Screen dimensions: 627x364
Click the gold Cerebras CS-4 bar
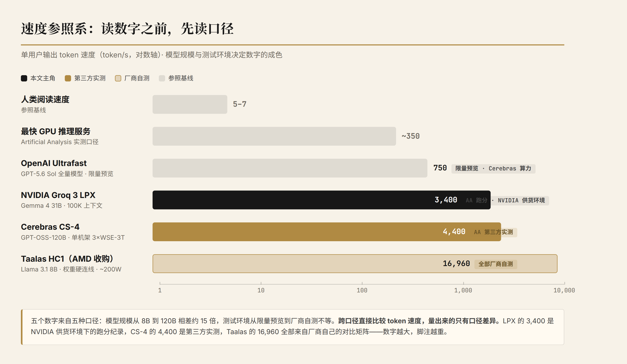(327, 232)
